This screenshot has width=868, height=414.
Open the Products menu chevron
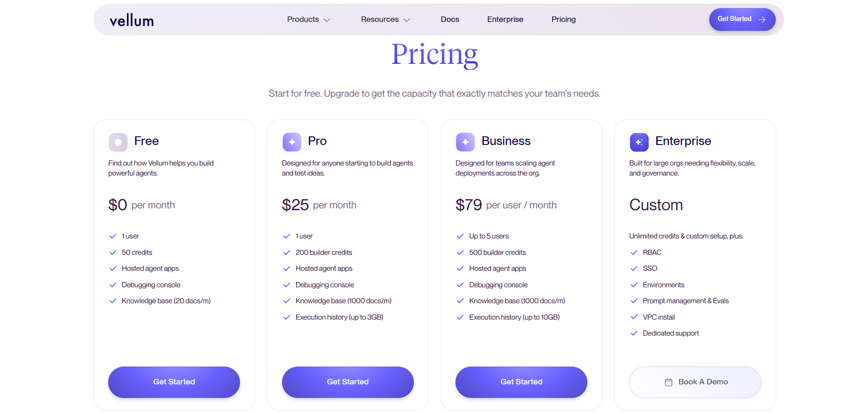327,20
